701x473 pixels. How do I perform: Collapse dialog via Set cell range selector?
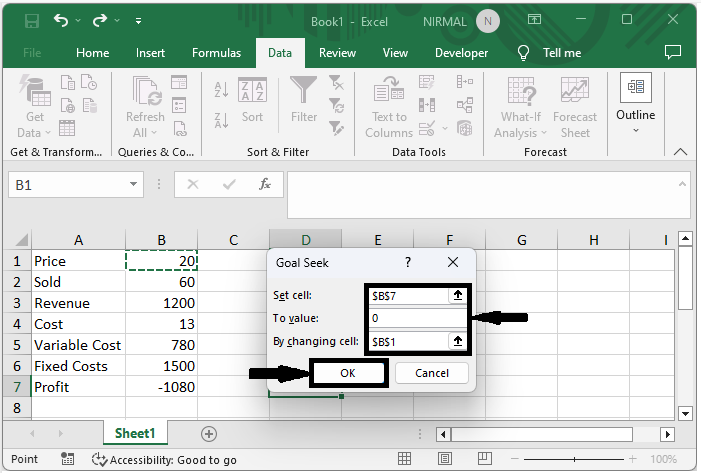click(458, 295)
